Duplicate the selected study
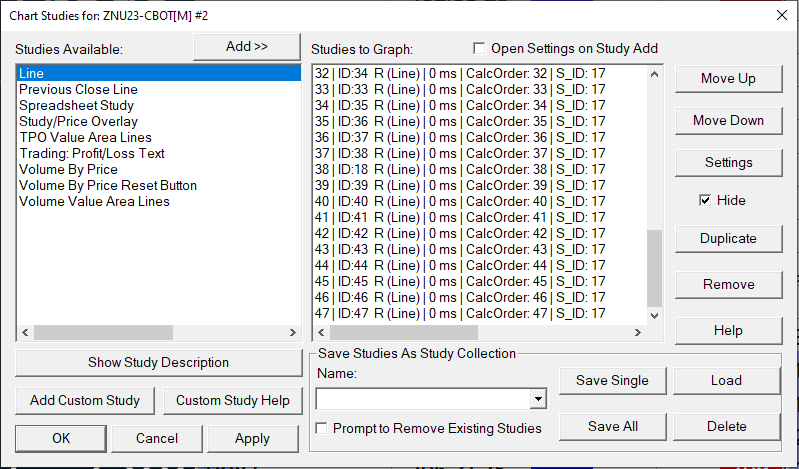Image resolution: width=799 pixels, height=469 pixels. (728, 239)
